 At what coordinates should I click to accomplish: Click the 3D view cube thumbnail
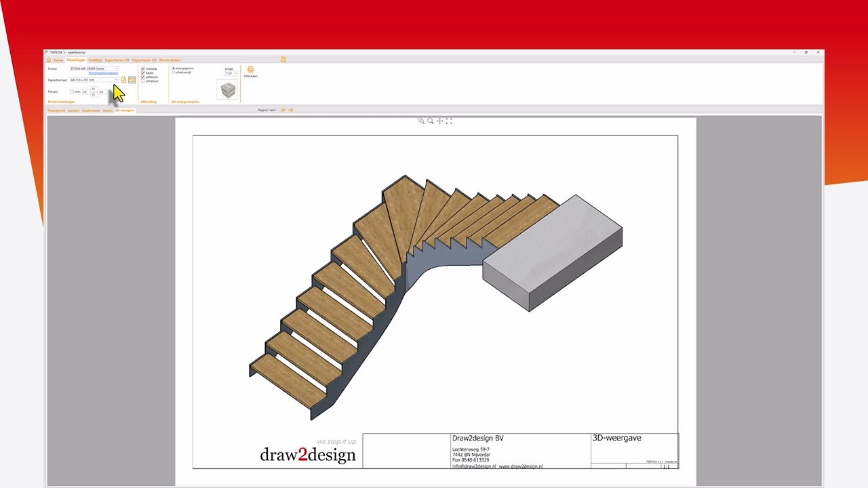click(x=227, y=89)
